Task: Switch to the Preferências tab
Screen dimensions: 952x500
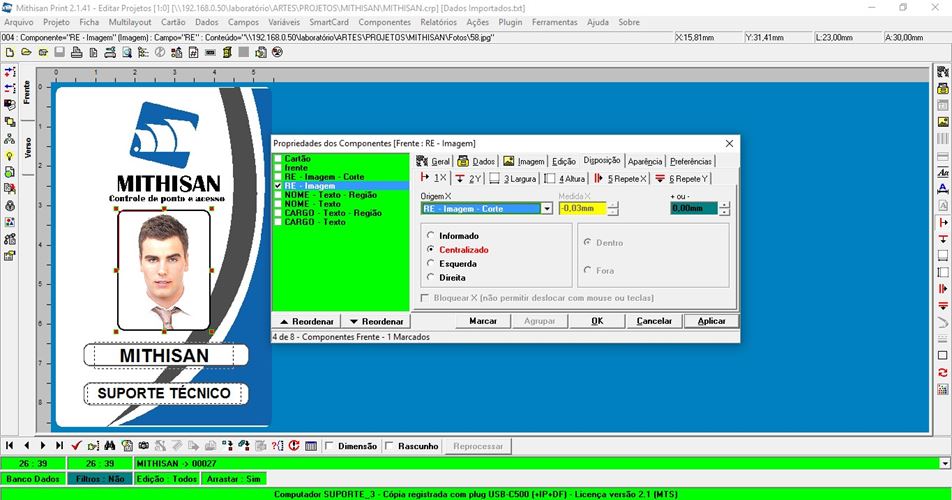Action: point(690,161)
